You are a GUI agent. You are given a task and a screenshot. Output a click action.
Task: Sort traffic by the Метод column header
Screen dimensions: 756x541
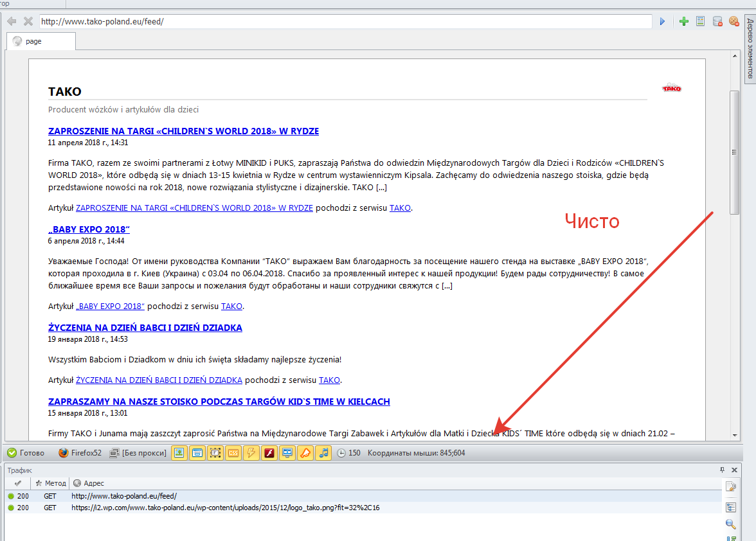click(x=51, y=483)
